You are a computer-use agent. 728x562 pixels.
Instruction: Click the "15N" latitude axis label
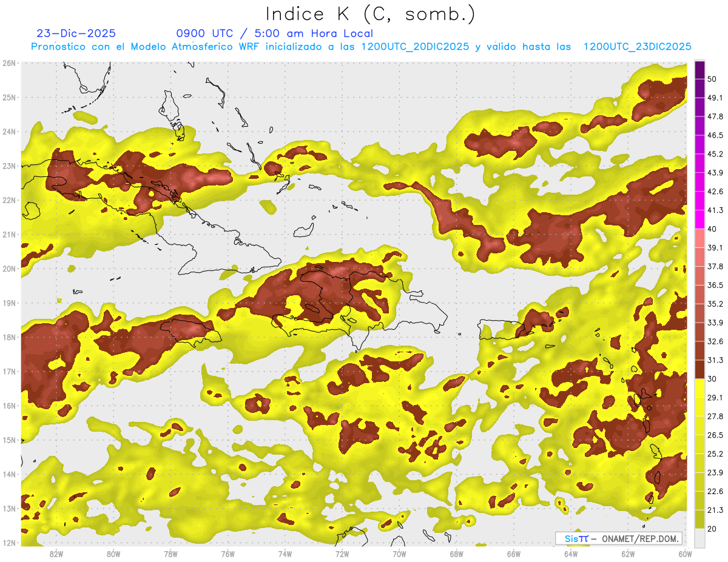[9, 440]
